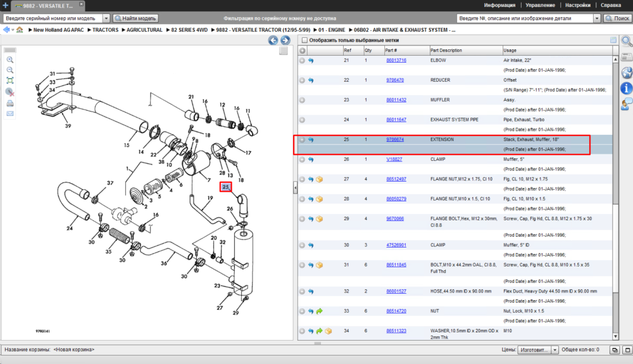Add part 23 MUFFLER with circle button
The image size is (633, 364).
click(x=302, y=100)
